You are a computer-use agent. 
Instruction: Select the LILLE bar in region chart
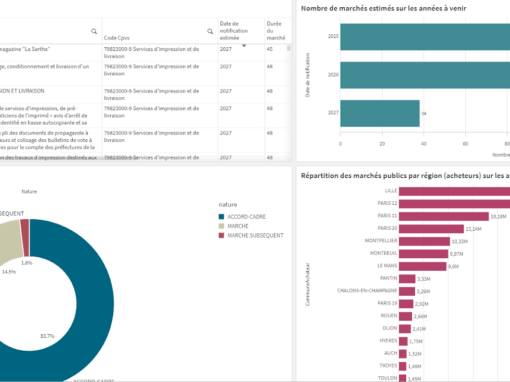pos(454,191)
